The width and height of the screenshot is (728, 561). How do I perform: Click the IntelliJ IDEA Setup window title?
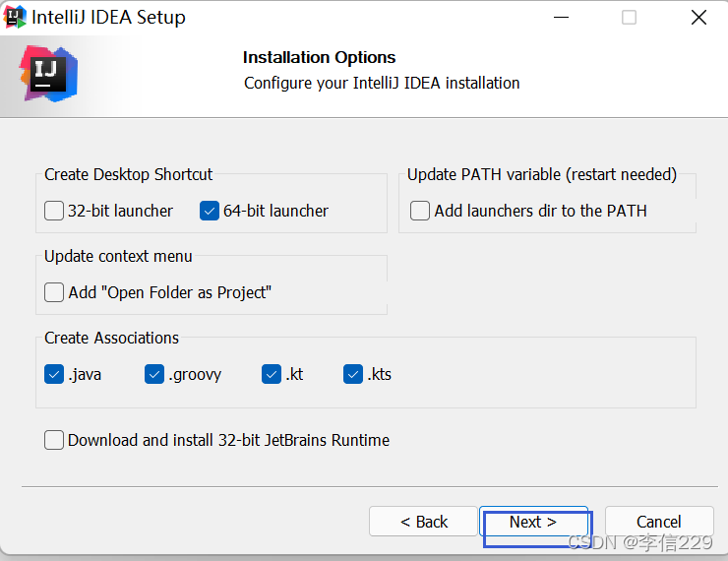click(108, 17)
